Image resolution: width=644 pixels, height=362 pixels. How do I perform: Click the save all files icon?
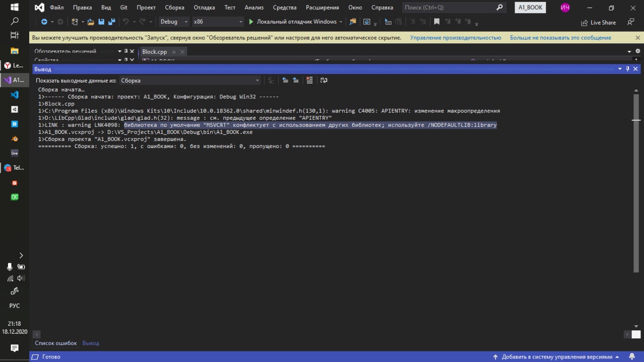pyautogui.click(x=111, y=22)
